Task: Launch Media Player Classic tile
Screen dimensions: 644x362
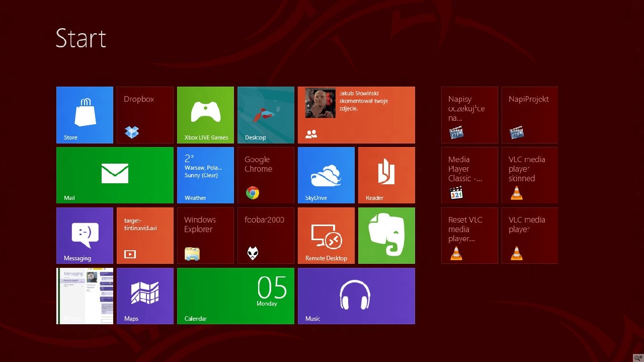Action: [469, 175]
